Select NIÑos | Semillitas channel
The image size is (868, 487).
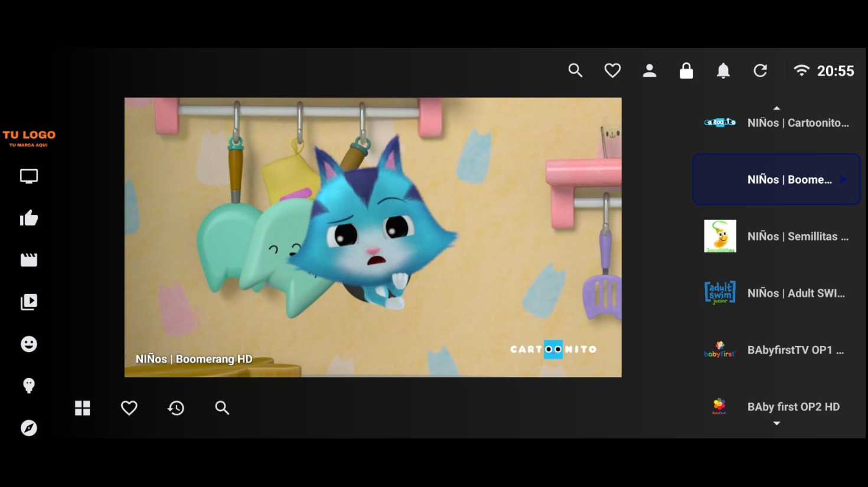(776, 236)
